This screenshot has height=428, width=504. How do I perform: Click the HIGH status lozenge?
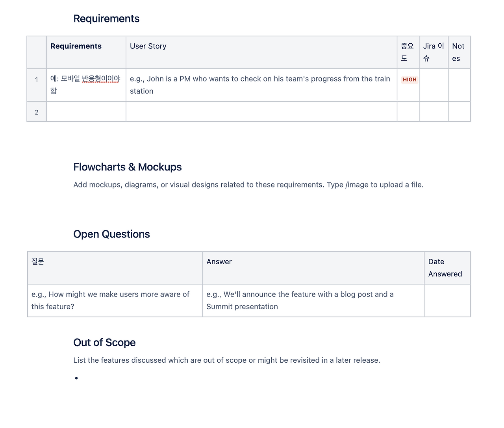(409, 80)
